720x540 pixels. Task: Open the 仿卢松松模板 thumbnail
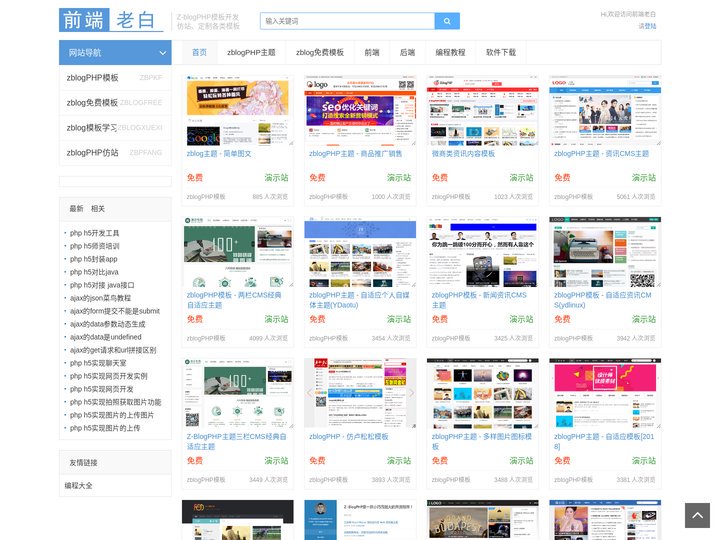pyautogui.click(x=360, y=394)
